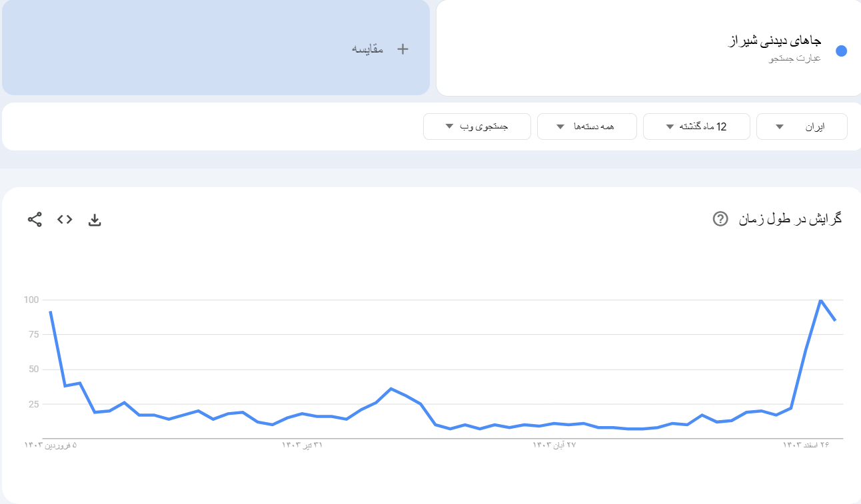Image resolution: width=861 pixels, height=504 pixels.
Task: Click the ۲۷ آبان ۱۴۰۳ axis label
Action: click(x=554, y=445)
